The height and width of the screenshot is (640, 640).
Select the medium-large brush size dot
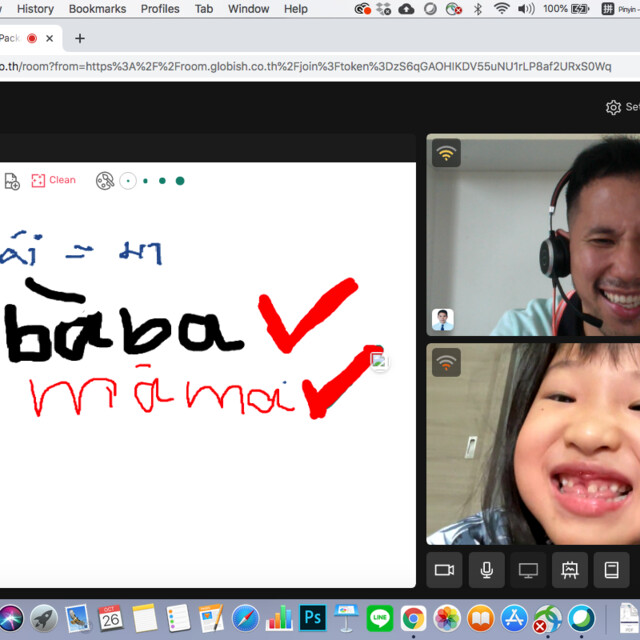pos(162,181)
